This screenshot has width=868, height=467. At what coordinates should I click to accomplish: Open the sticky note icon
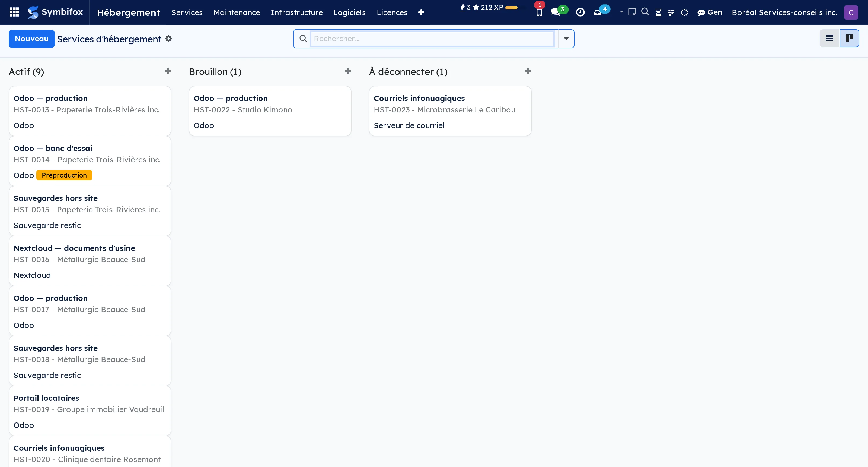point(632,12)
